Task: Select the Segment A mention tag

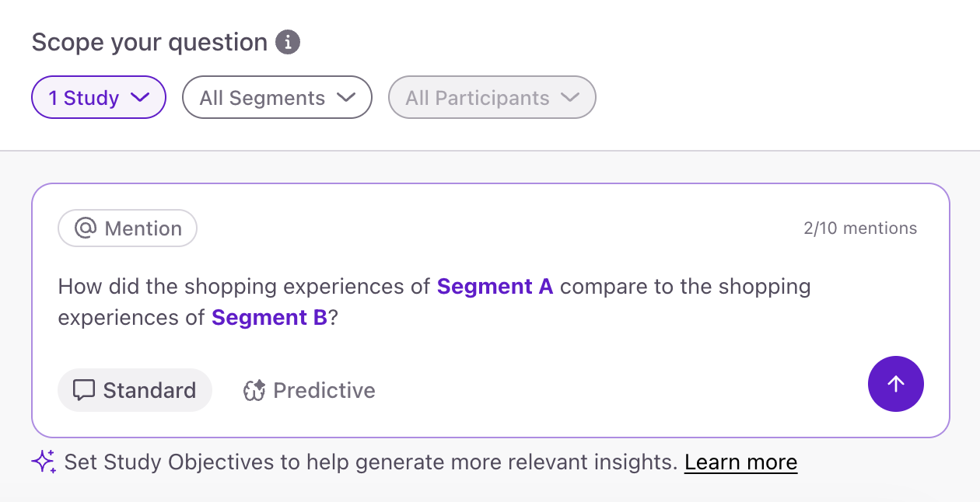Action: point(495,287)
